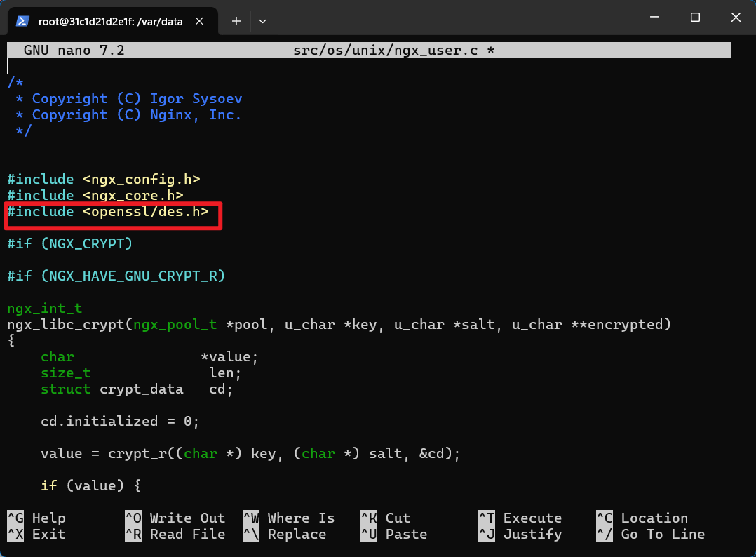Click the ^U Paste shortcut
756x557 pixels.
(x=394, y=535)
